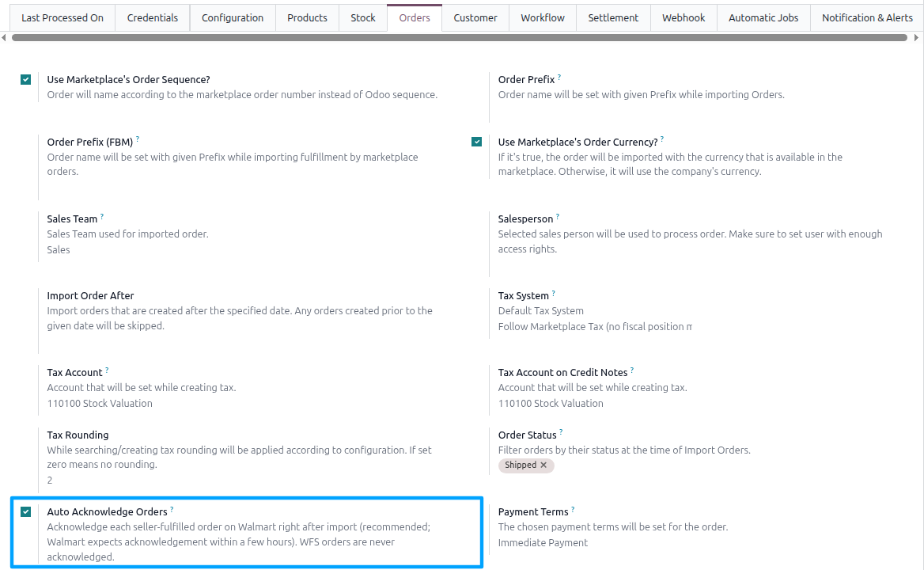Open the Configuration tab
This screenshot has width=924, height=570.
pos(233,17)
